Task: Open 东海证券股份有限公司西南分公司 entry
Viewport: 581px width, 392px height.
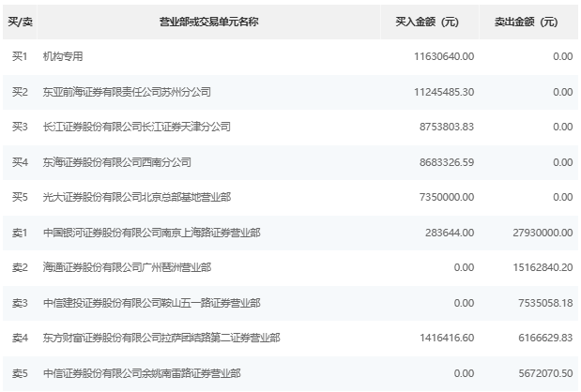Action: 116,162
